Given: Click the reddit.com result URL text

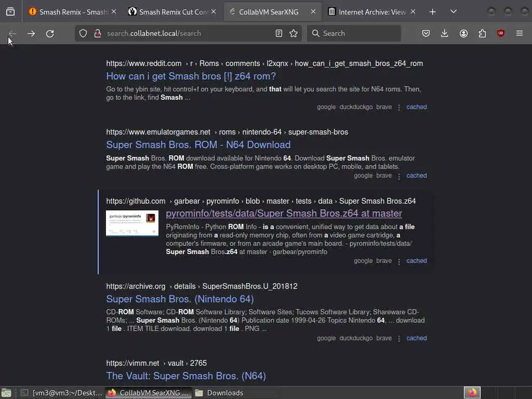Looking at the screenshot, I should [x=264, y=63].
